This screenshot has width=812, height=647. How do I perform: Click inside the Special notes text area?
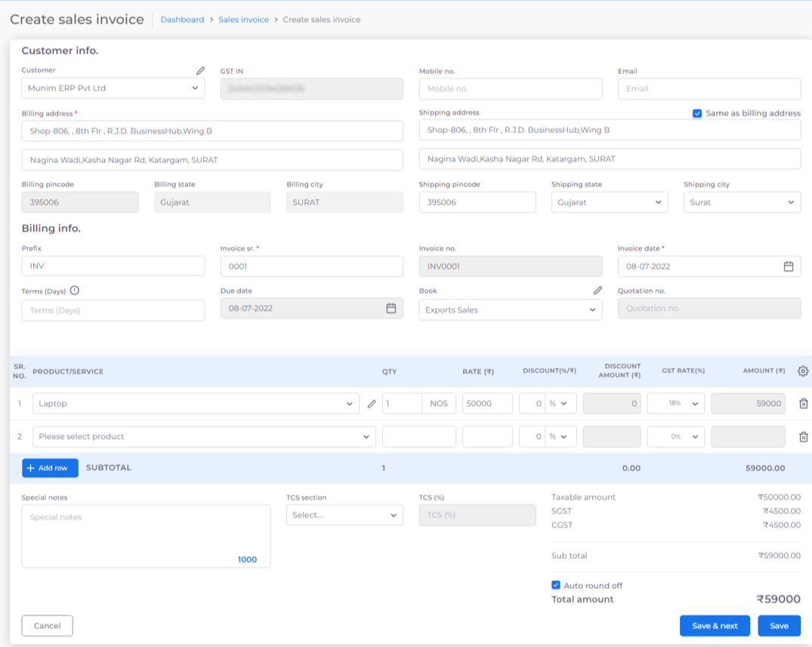click(x=146, y=532)
